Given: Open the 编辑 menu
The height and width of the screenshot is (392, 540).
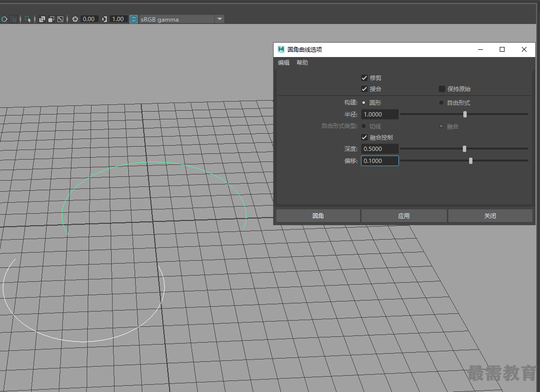Looking at the screenshot, I should 284,63.
